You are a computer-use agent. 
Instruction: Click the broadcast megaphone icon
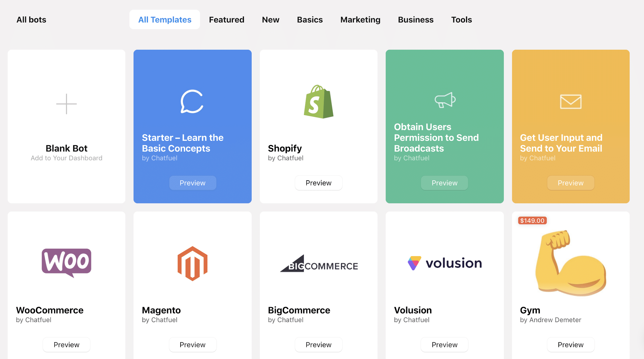[444, 100]
